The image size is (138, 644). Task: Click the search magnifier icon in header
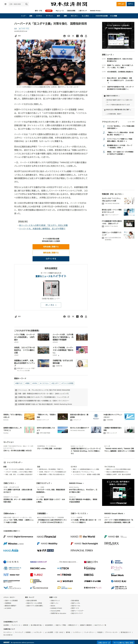[x=26, y=4]
